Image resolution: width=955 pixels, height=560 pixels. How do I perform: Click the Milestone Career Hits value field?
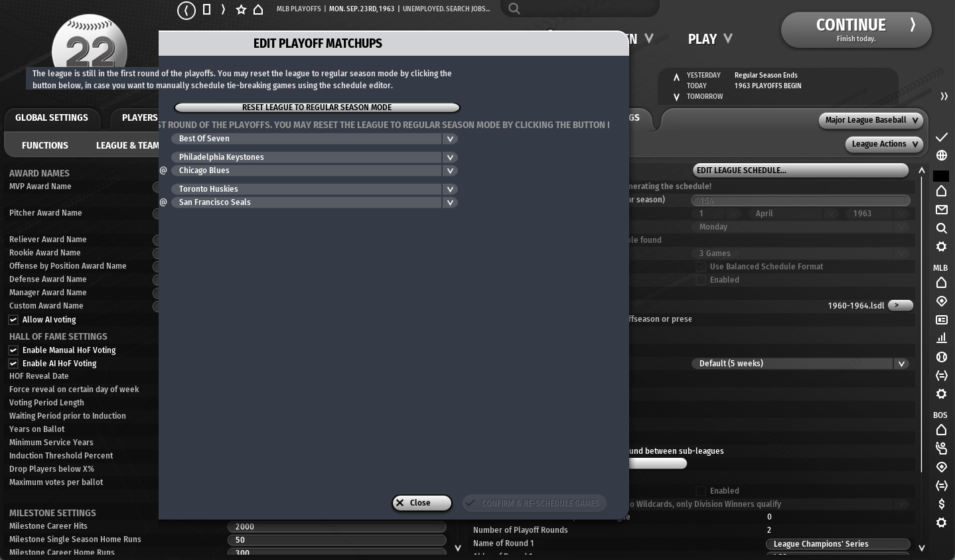pos(336,527)
